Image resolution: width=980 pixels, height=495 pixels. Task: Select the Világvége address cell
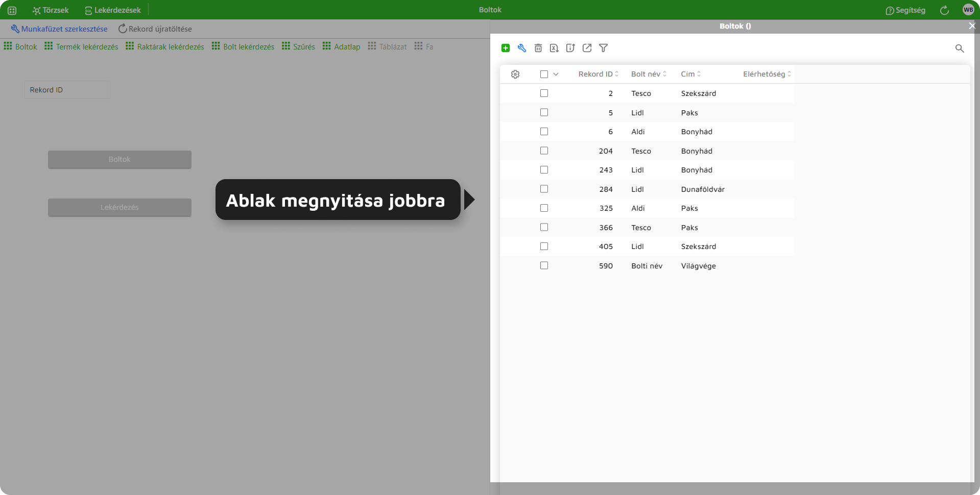699,266
